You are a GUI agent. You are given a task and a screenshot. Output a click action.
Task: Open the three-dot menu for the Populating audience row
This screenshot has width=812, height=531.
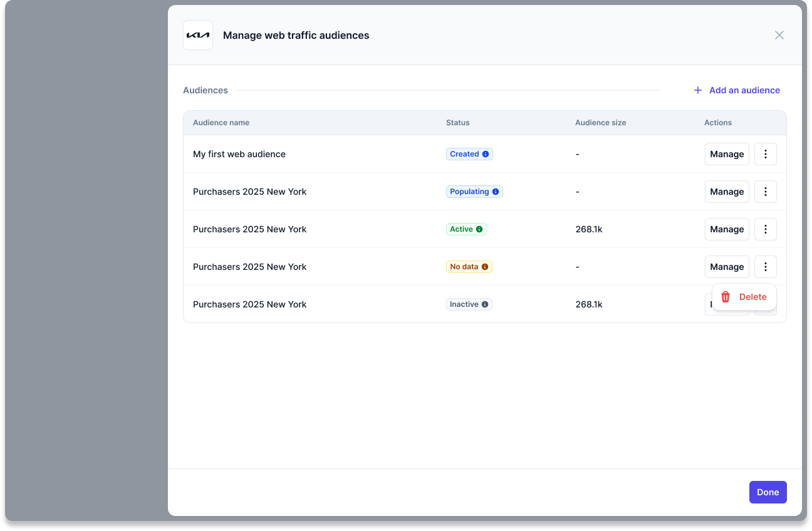coord(766,192)
